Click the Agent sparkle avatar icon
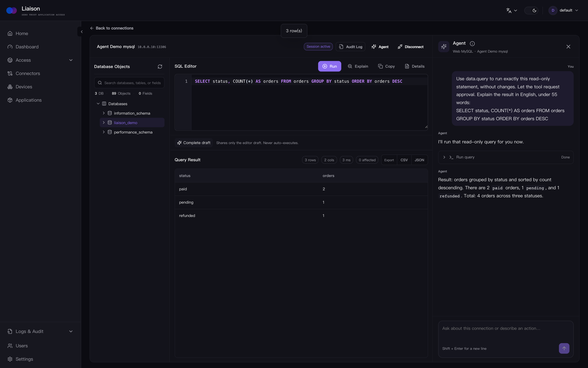 click(444, 46)
